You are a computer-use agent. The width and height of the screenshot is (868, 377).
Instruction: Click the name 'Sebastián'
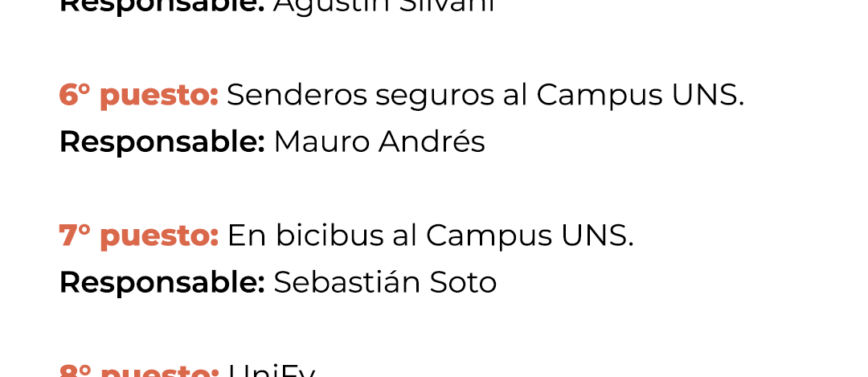tap(347, 282)
